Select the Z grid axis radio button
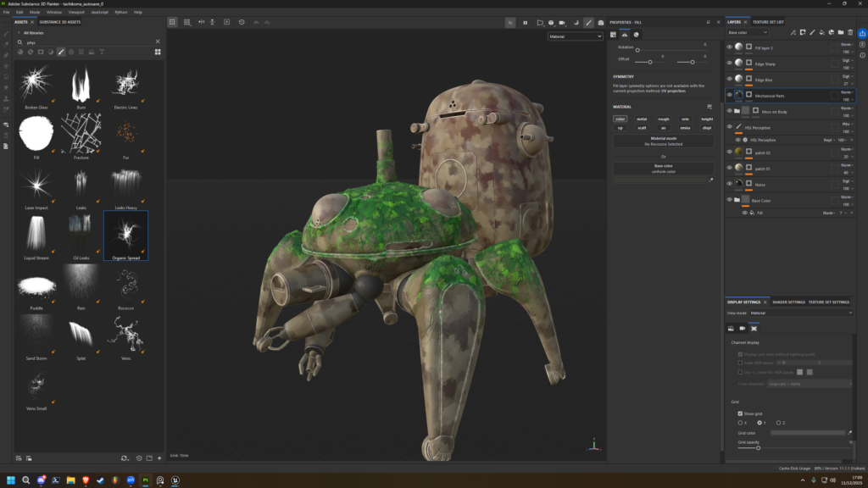This screenshot has width=868, height=488. pyautogui.click(x=776, y=422)
